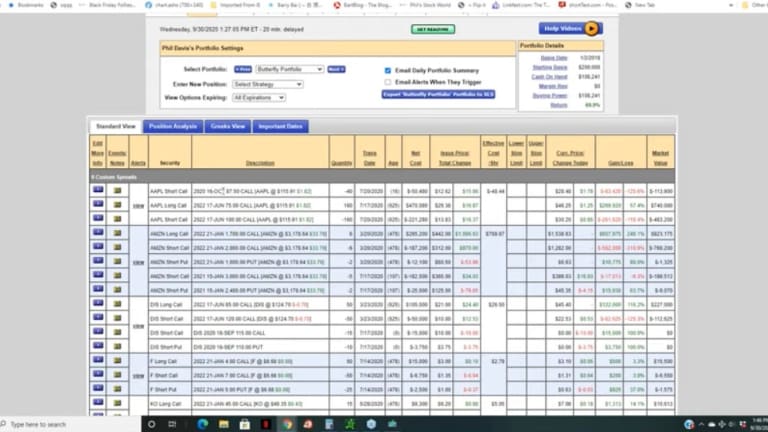Viewport: 768px width, 432px height.
Task: Click Windows taskbar search box
Action: pyautogui.click(x=71, y=424)
